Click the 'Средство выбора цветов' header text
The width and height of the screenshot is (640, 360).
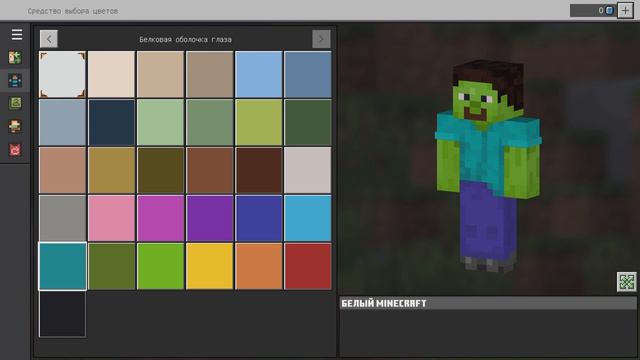(73, 11)
